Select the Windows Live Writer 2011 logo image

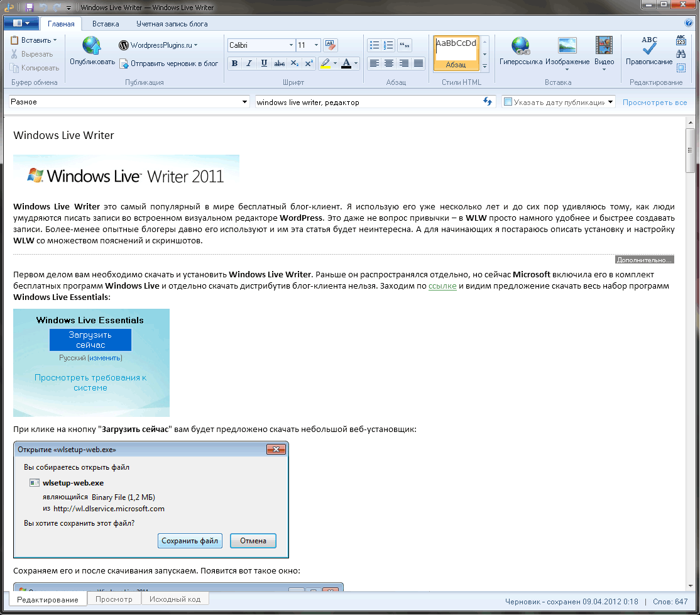126,175
